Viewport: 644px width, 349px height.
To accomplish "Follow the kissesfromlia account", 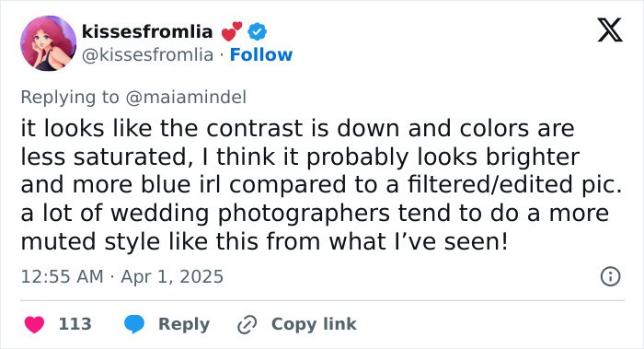I will pos(261,54).
